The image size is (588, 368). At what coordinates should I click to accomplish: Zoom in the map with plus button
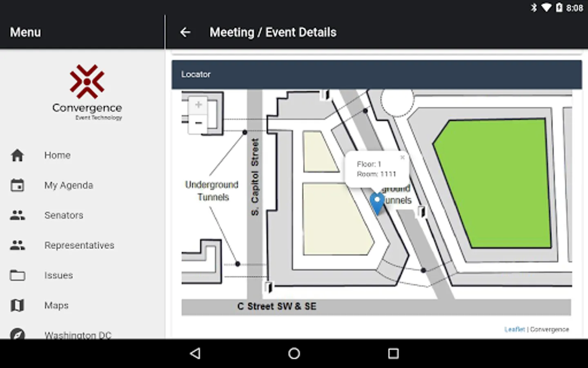point(198,105)
